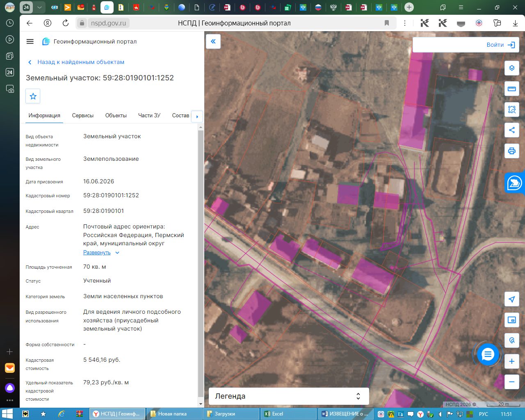
Task: Click cadastral number 59:28:0190101:1252 value
Action: coord(111,195)
